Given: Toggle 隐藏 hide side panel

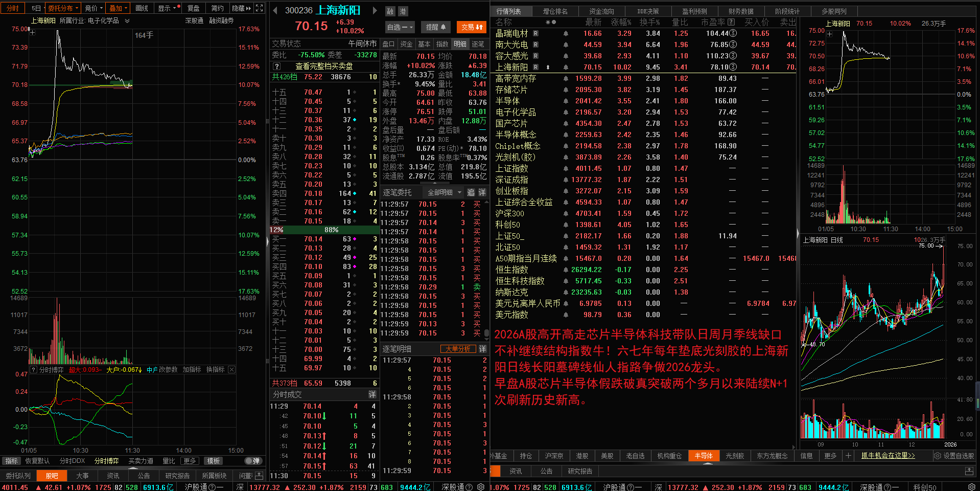Looking at the screenshot, I should (x=241, y=8).
